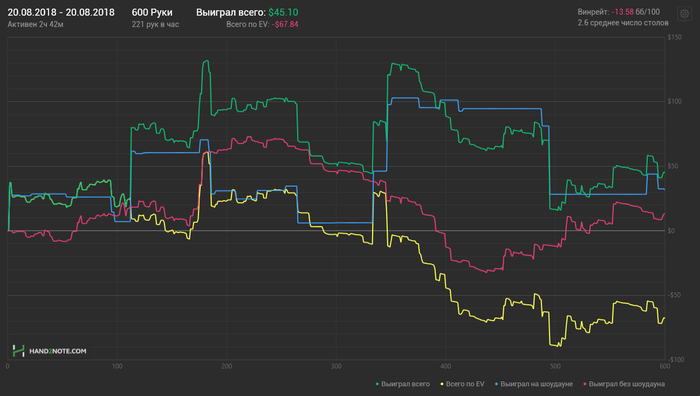Image resolution: width=700 pixels, height=396 pixels.
Task: Click the '-$50' y-axis label
Action: point(674,295)
